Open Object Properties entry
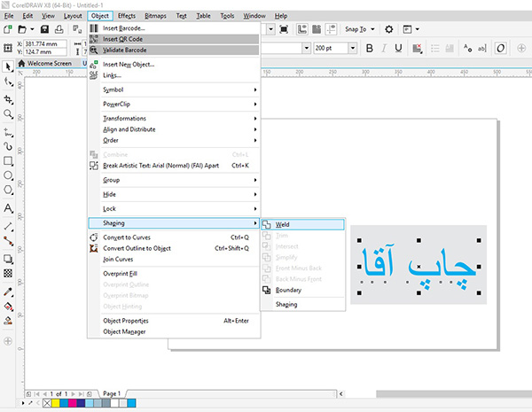The height and width of the screenshot is (412, 532). point(175,321)
